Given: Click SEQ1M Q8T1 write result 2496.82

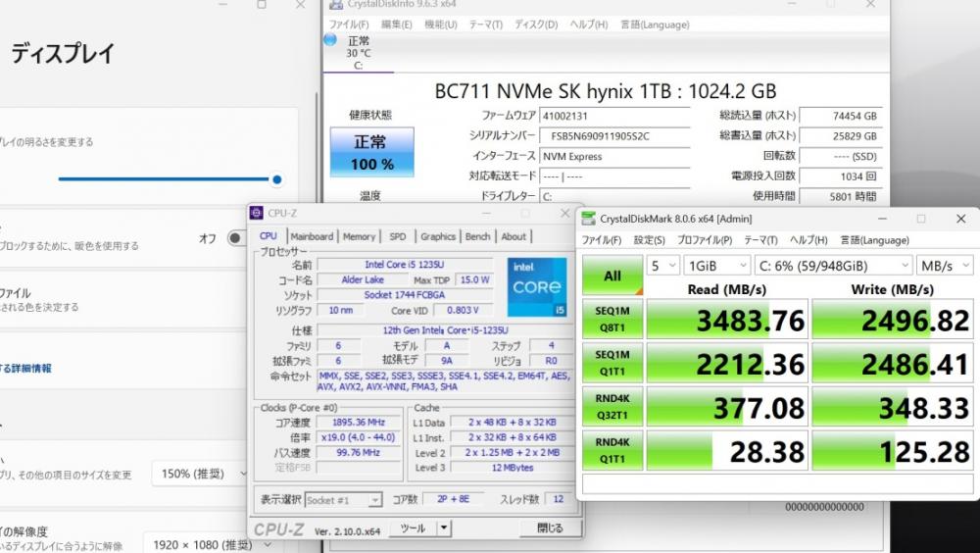Looking at the screenshot, I should 893,320.
